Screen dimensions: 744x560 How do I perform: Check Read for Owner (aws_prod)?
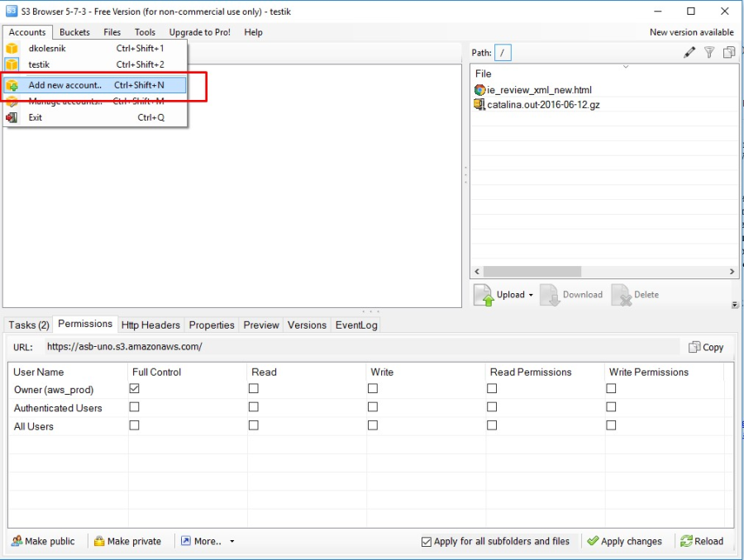click(x=254, y=389)
